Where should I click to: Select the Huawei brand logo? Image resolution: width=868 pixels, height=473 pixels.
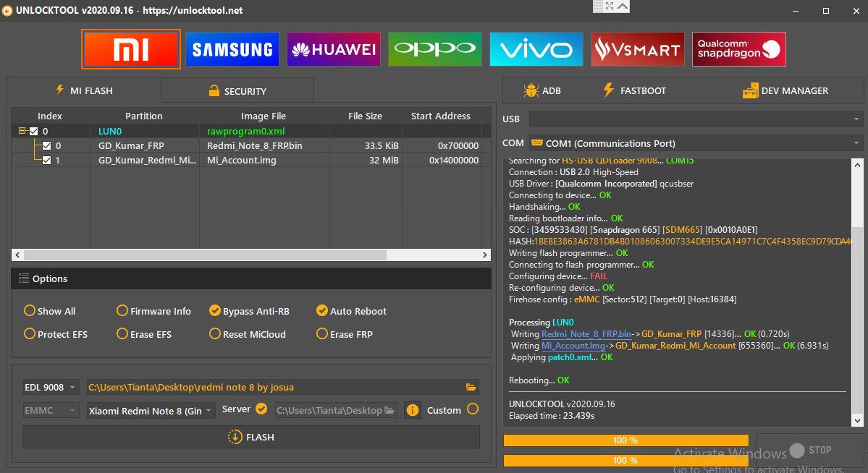[334, 49]
